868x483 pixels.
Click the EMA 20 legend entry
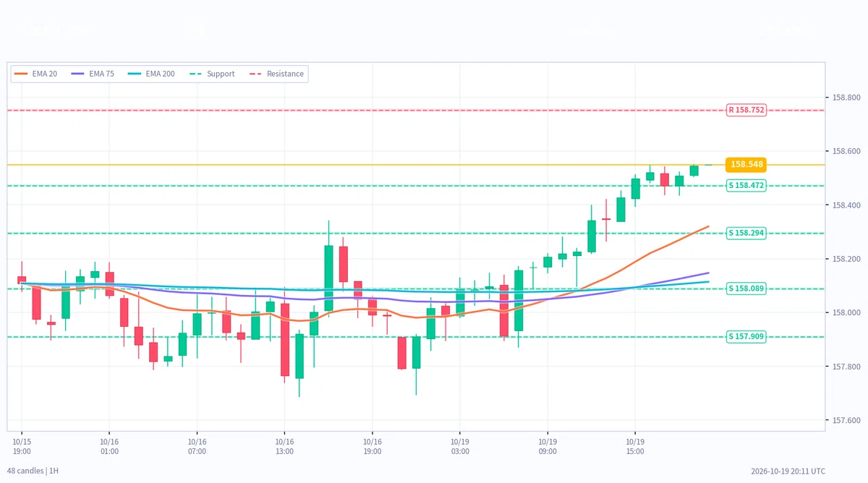[x=35, y=74]
